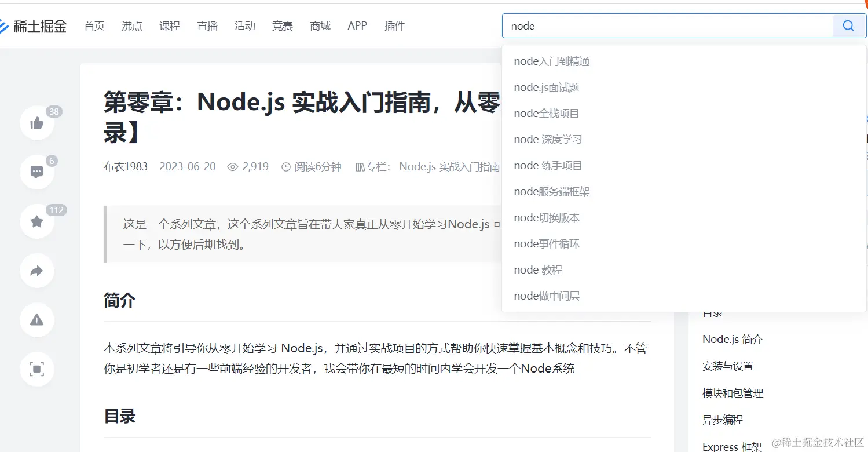Jump to '异步编程' in outline
This screenshot has height=452, width=868.
[723, 420]
